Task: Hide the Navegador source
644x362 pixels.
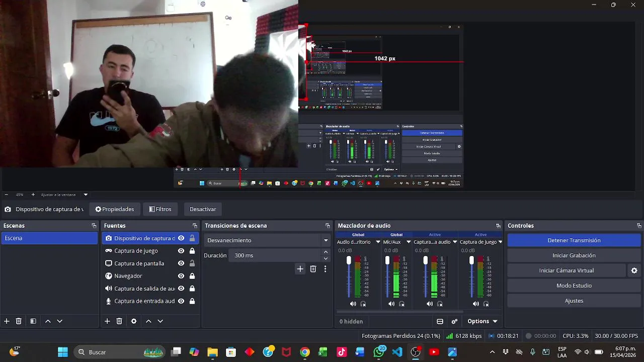Action: tap(181, 276)
